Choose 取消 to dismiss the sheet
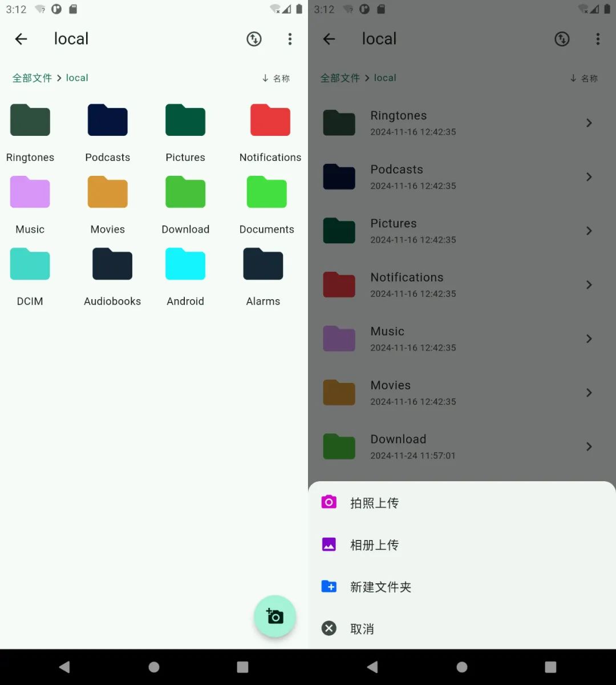Viewport: 616px width, 685px height. coord(462,629)
